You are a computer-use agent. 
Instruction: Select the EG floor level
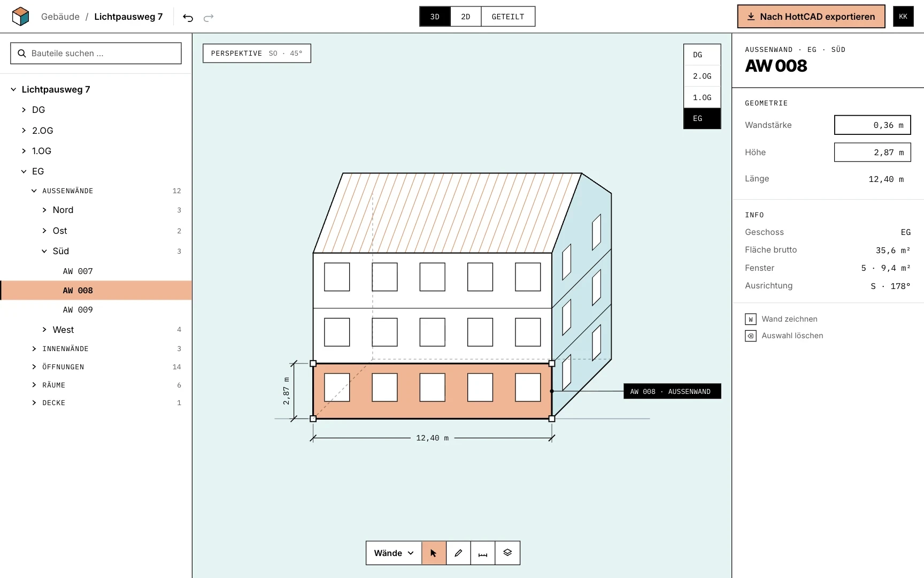702,118
